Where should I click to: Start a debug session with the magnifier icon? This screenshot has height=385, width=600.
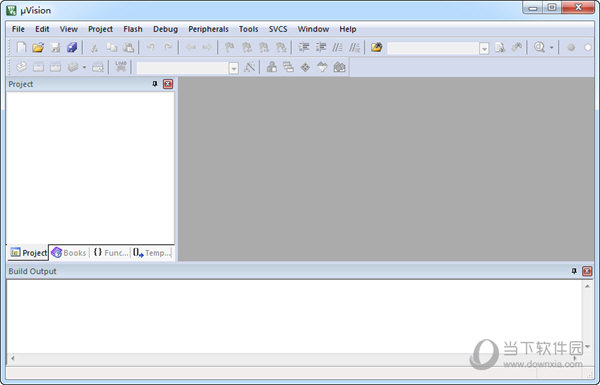click(539, 47)
